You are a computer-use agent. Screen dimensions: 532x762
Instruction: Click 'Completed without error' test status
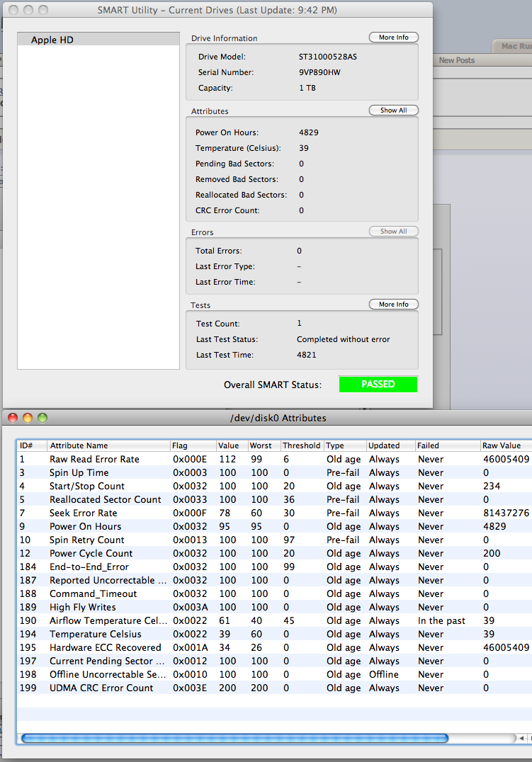point(344,339)
